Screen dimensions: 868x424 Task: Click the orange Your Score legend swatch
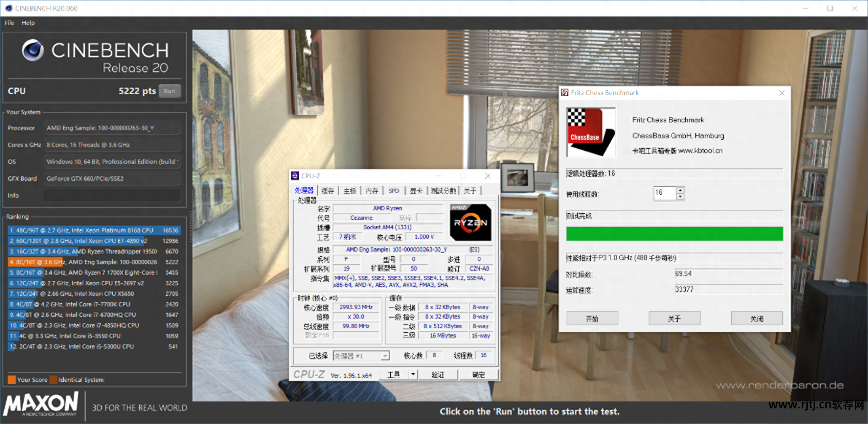tap(12, 380)
